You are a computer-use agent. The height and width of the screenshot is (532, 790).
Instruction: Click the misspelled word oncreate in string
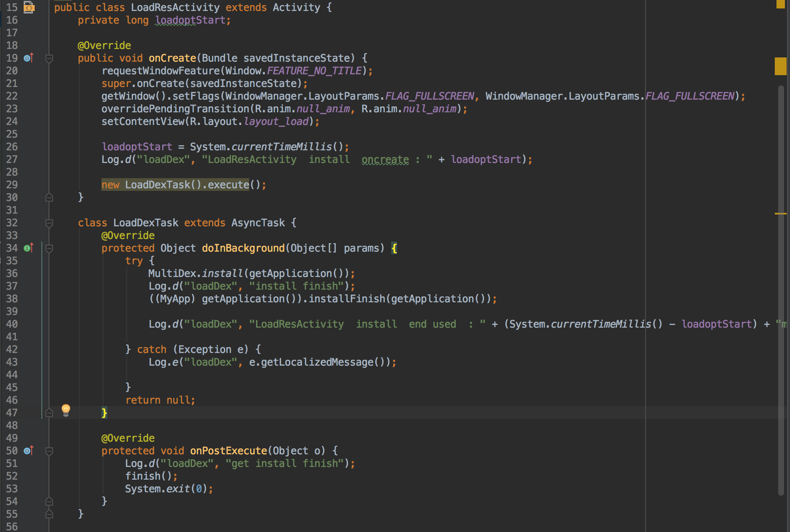click(385, 159)
